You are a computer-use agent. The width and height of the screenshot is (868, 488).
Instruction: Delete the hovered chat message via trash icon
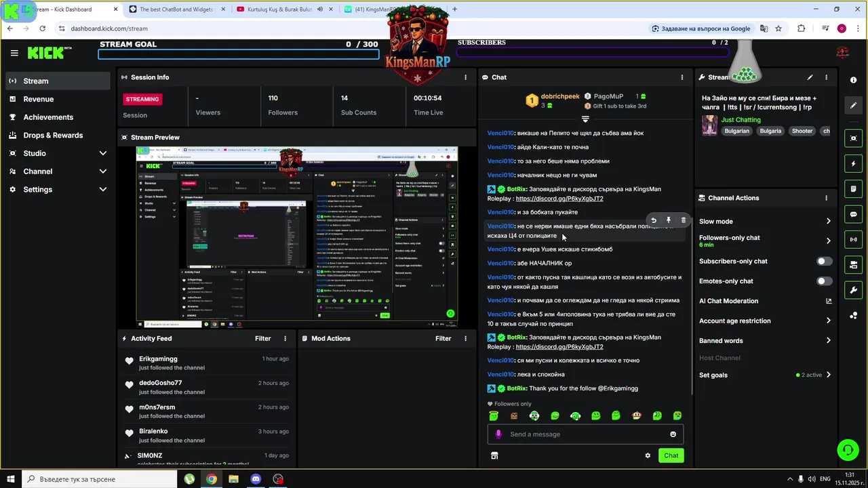[x=683, y=220]
